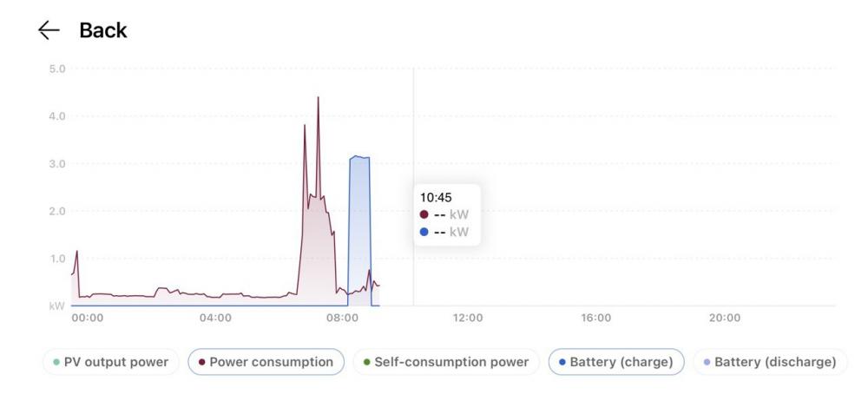This screenshot has height=401, width=868.
Task: Click the 16:00 time axis label
Action: pyautogui.click(x=595, y=318)
